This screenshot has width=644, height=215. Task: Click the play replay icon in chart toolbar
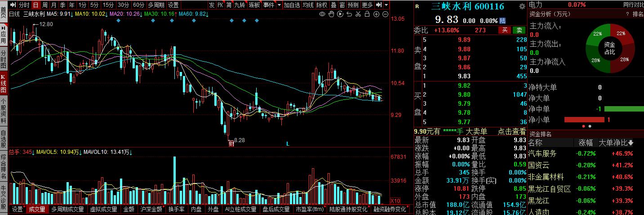point(340,14)
